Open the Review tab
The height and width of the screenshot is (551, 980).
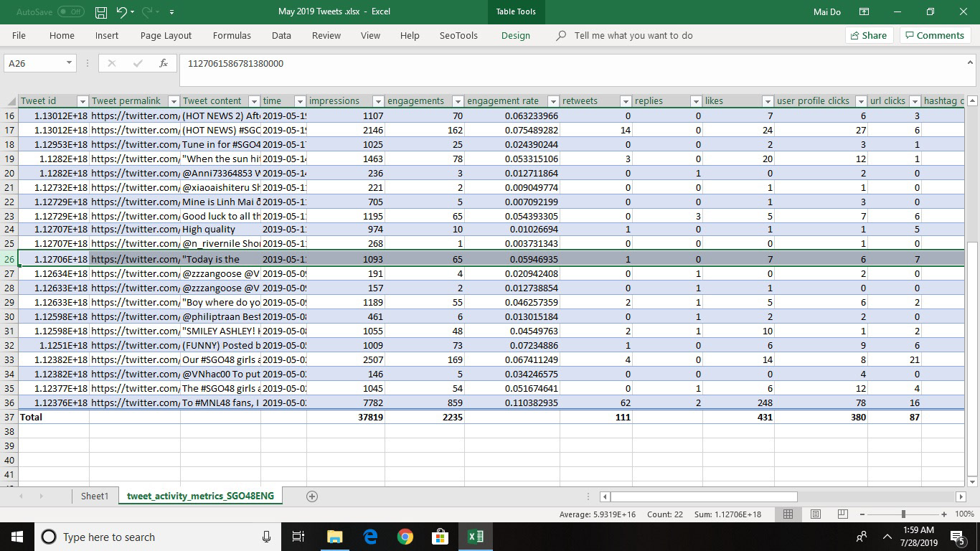[x=326, y=35]
